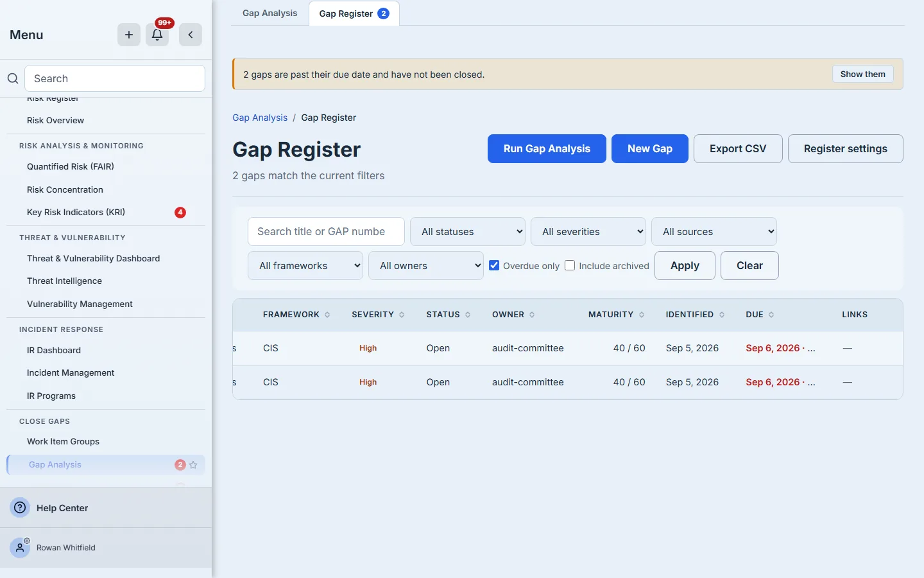Click the Help Center question mark icon

(x=20, y=507)
